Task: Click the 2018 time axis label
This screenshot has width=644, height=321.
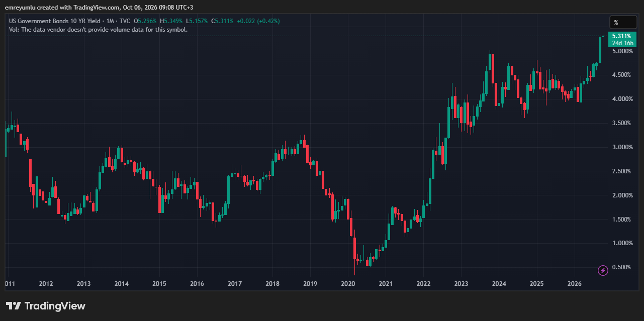Action: pos(272,284)
